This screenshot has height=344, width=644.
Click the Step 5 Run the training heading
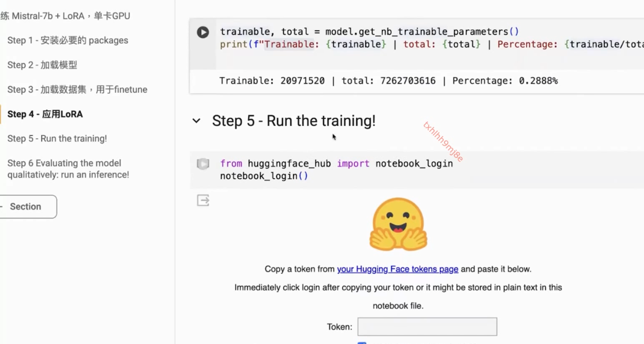pyautogui.click(x=293, y=121)
